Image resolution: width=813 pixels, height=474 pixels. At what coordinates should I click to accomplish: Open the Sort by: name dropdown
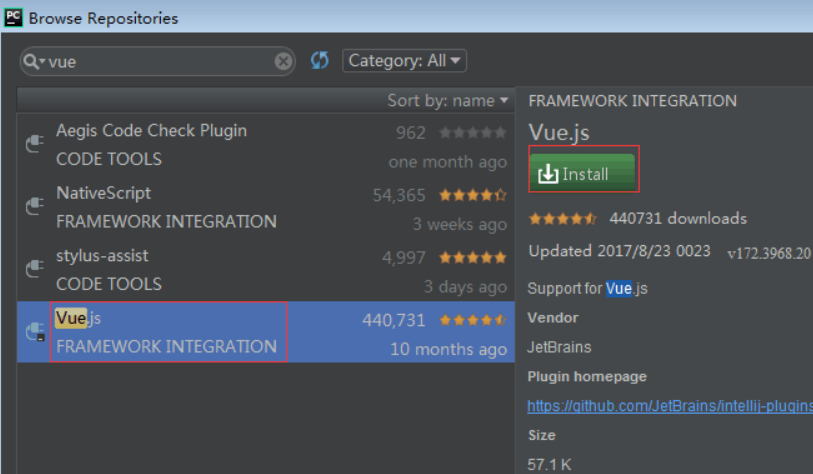447,100
